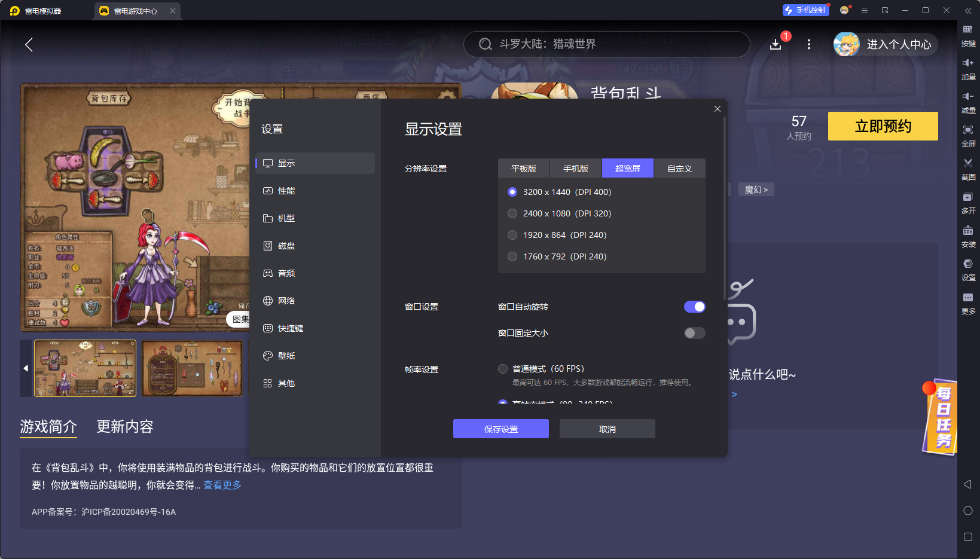Open 网络 settings section
980x559 pixels.
[315, 301]
